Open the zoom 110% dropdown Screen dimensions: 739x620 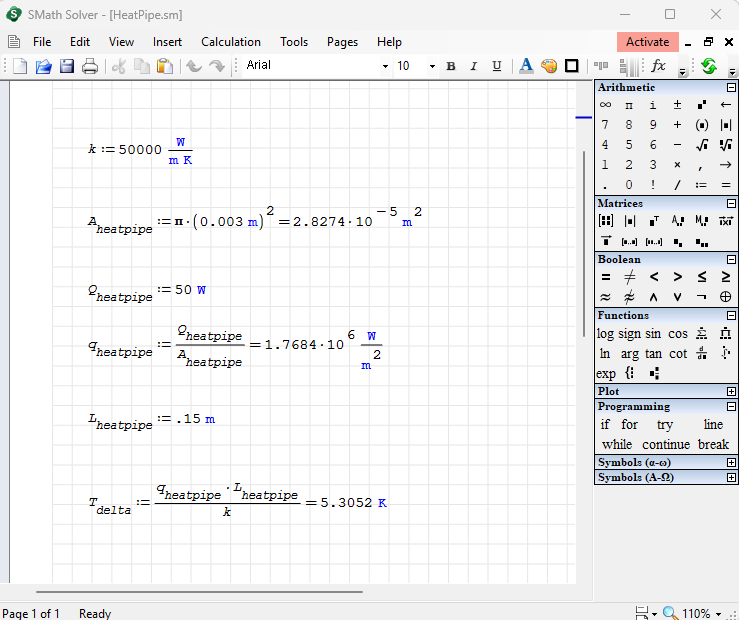point(718,613)
